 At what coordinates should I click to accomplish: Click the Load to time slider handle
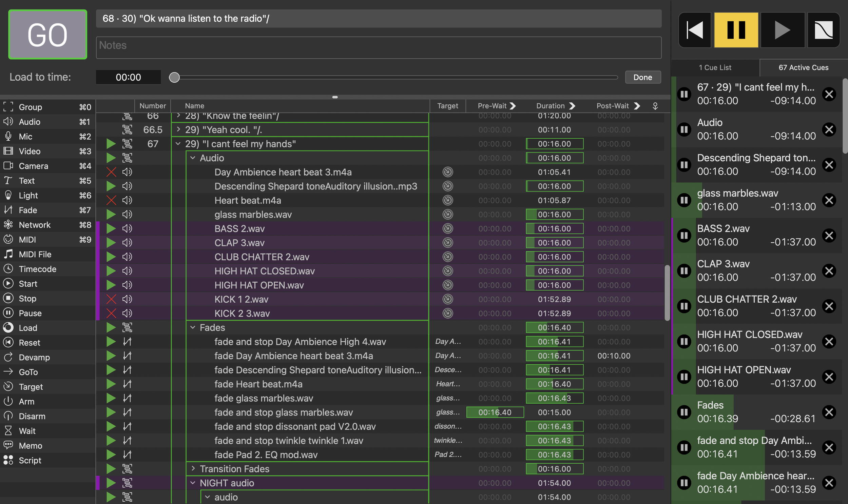tap(174, 77)
